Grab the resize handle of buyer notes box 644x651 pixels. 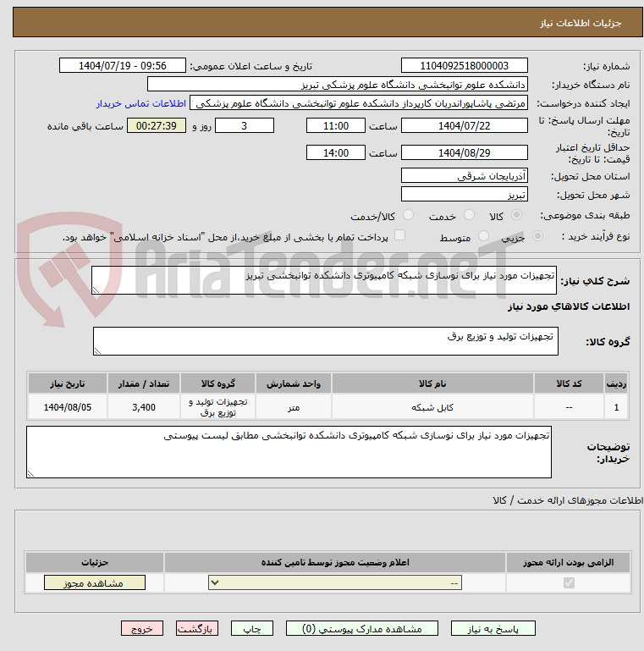tap(30, 474)
